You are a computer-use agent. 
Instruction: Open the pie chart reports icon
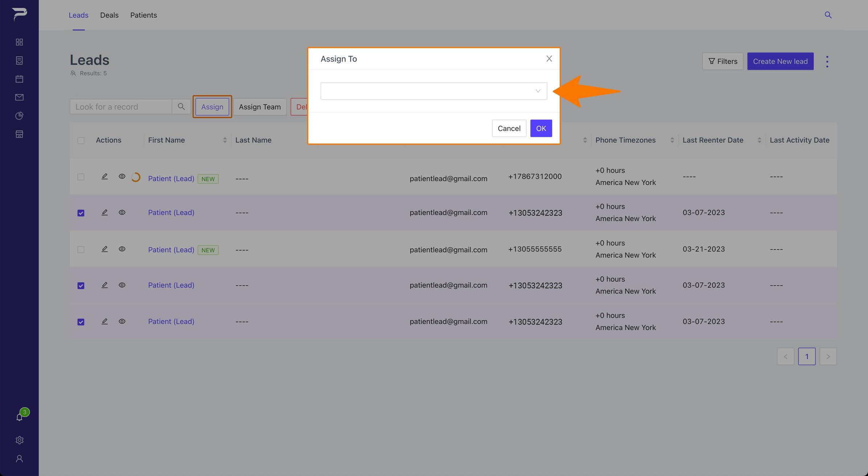tap(19, 116)
